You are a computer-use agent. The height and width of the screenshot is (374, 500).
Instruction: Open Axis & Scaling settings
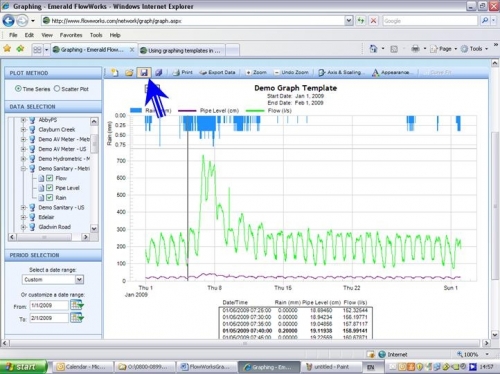(x=340, y=72)
